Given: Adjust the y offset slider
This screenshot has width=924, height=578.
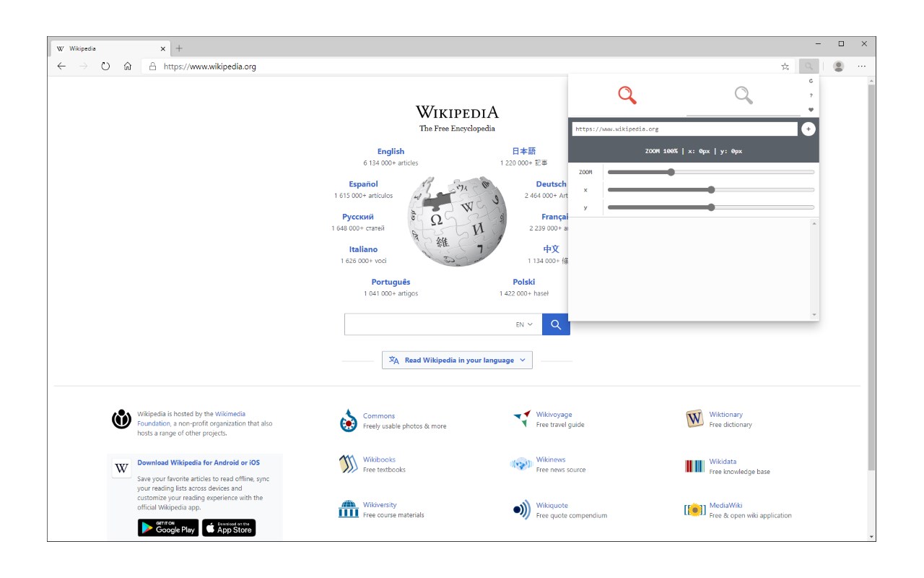Looking at the screenshot, I should coord(711,207).
